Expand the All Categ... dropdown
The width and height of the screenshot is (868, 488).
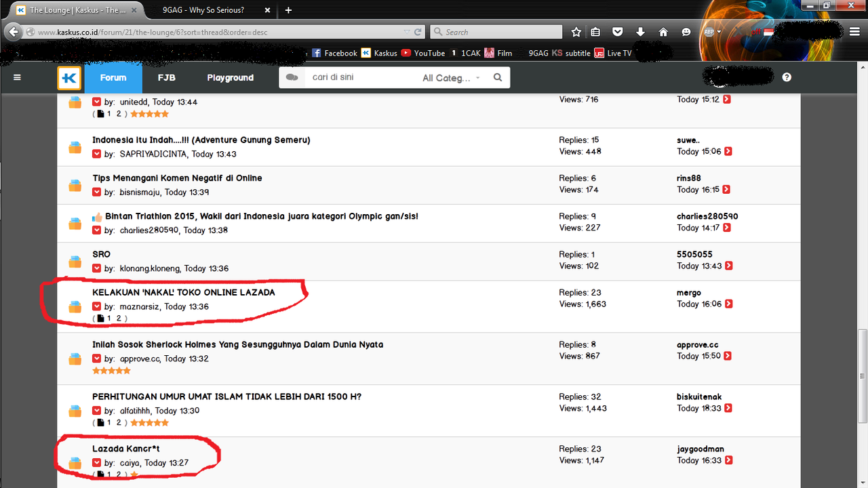(x=451, y=78)
